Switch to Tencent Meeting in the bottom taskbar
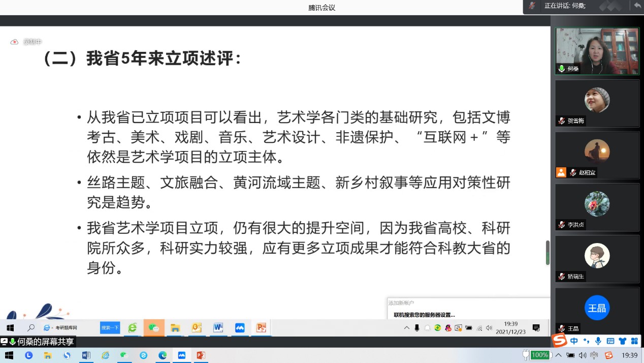 click(181, 355)
